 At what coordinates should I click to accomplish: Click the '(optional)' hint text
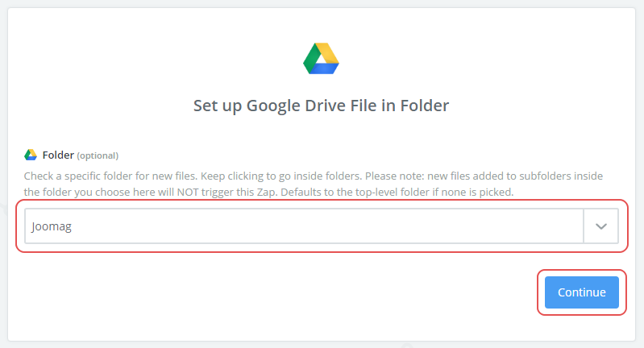(98, 155)
